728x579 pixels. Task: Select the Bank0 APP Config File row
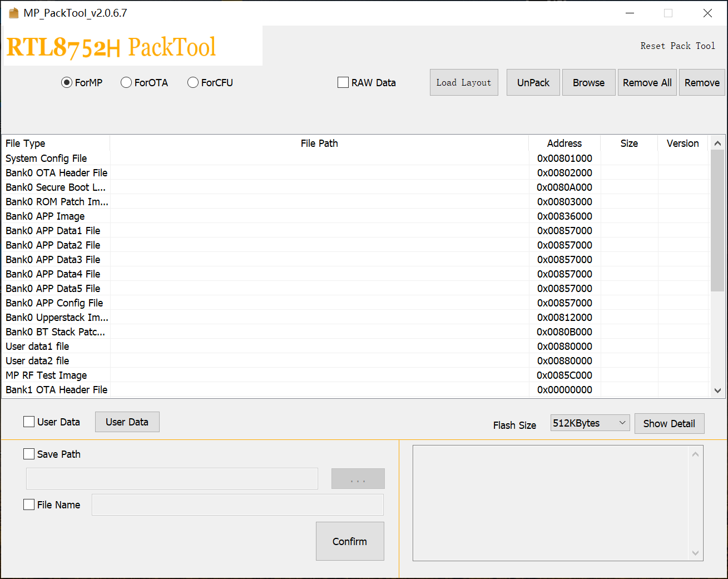(x=356, y=303)
